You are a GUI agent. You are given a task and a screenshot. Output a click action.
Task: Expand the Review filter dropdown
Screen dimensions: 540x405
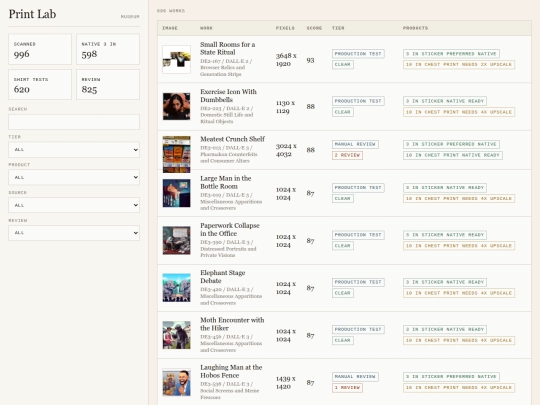74,233
